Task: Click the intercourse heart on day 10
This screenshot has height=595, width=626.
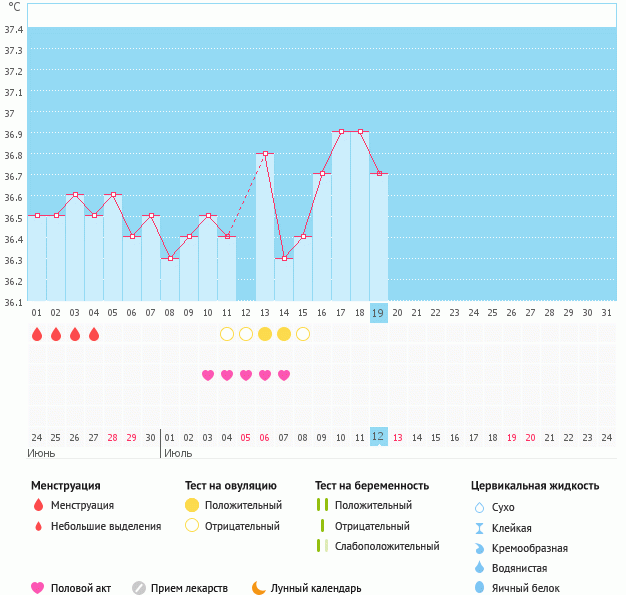Action: tap(208, 375)
